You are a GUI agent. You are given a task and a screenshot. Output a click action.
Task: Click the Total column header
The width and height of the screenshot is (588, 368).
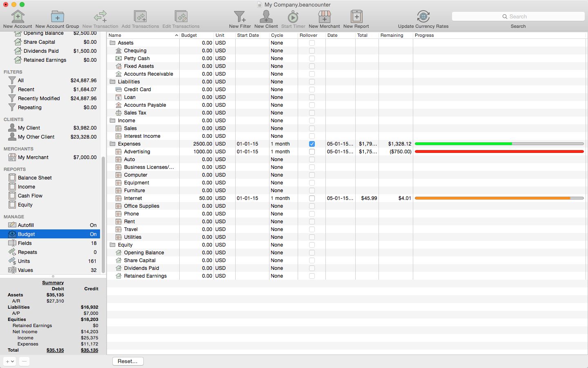[x=367, y=36]
